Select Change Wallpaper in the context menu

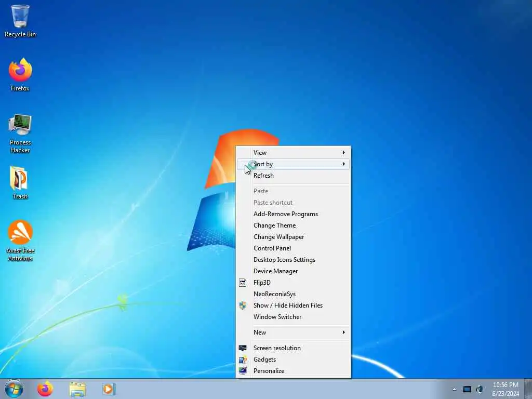pos(294,237)
